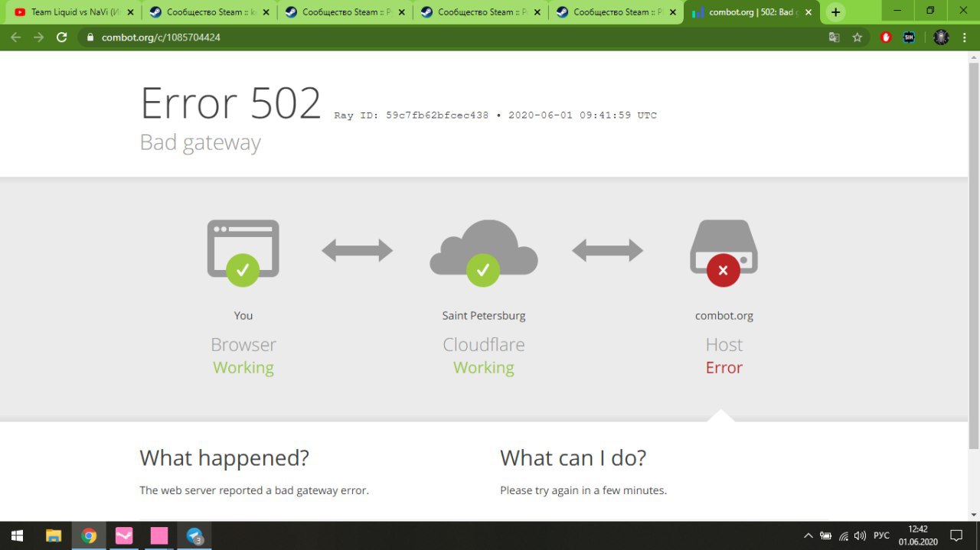Select the combot.org 502 tab

(x=751, y=12)
